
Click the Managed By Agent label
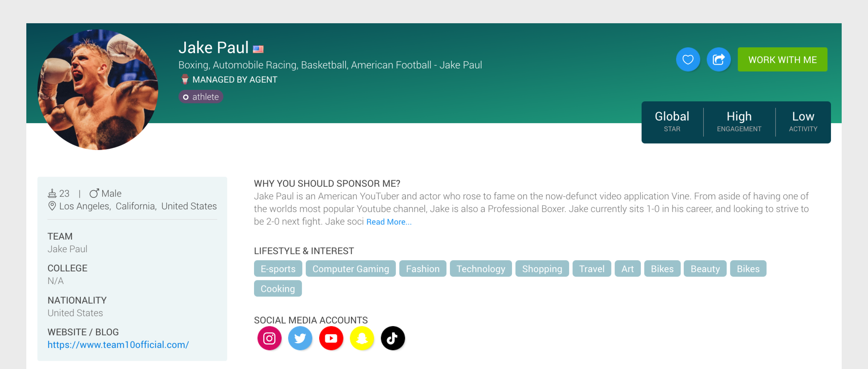click(x=234, y=80)
